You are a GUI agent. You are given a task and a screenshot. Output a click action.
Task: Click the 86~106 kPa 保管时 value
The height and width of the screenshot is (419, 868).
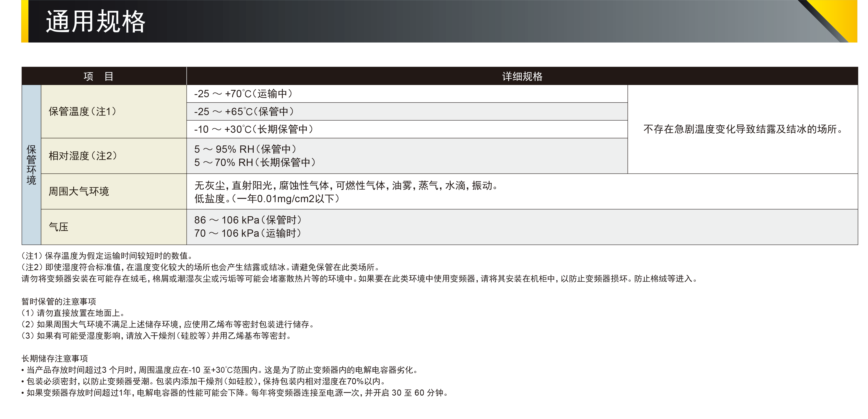pos(248,220)
